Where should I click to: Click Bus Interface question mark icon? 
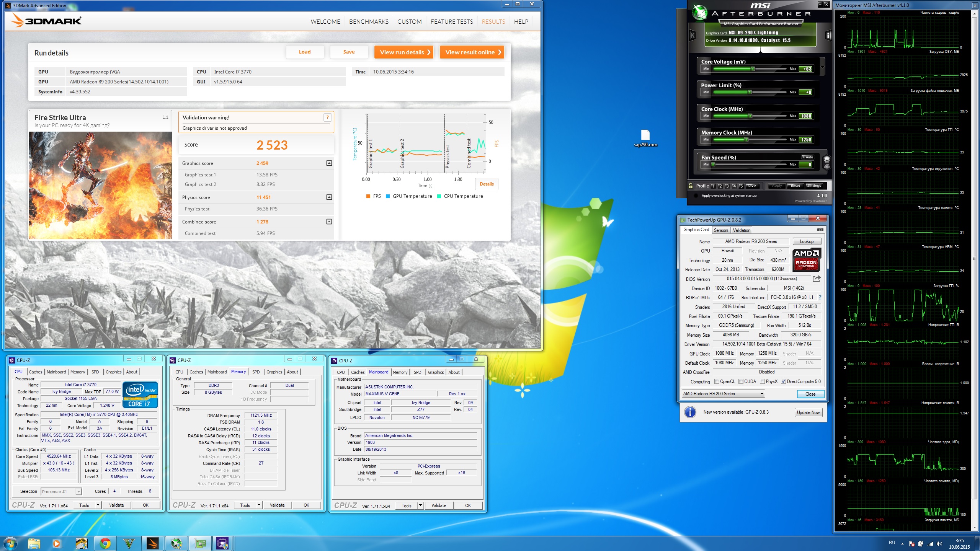pos(820,297)
